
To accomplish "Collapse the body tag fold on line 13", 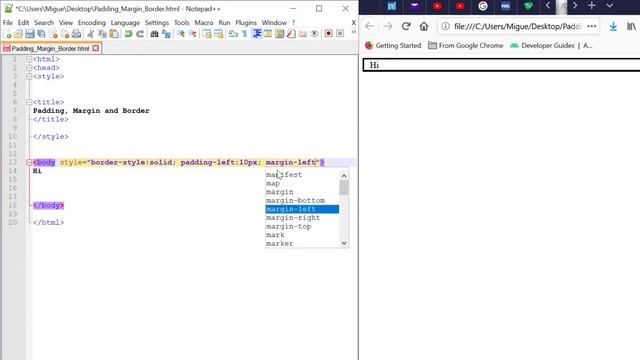I will click(x=29, y=162).
